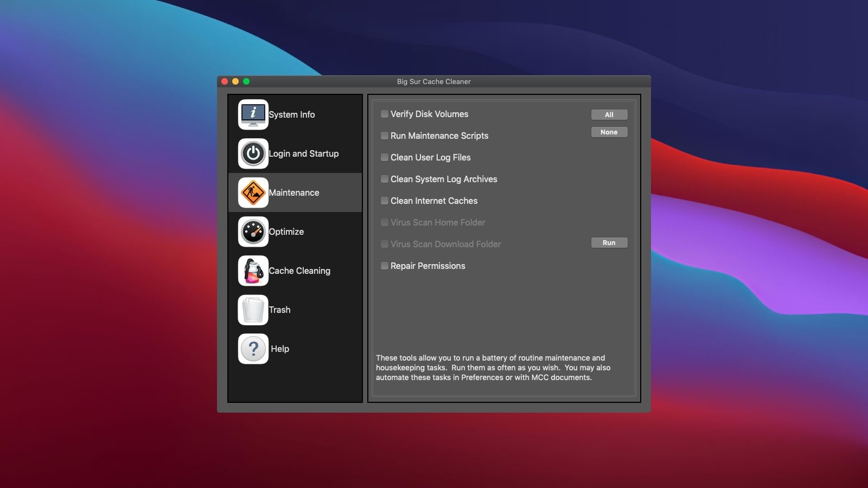Enable Verify Disk Volumes checkbox
The image size is (868, 488).
(x=385, y=114)
